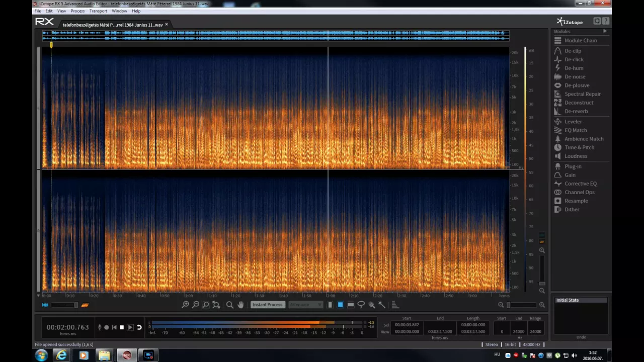The image size is (644, 362).
Task: Open the De-noise module
Action: [570, 76]
